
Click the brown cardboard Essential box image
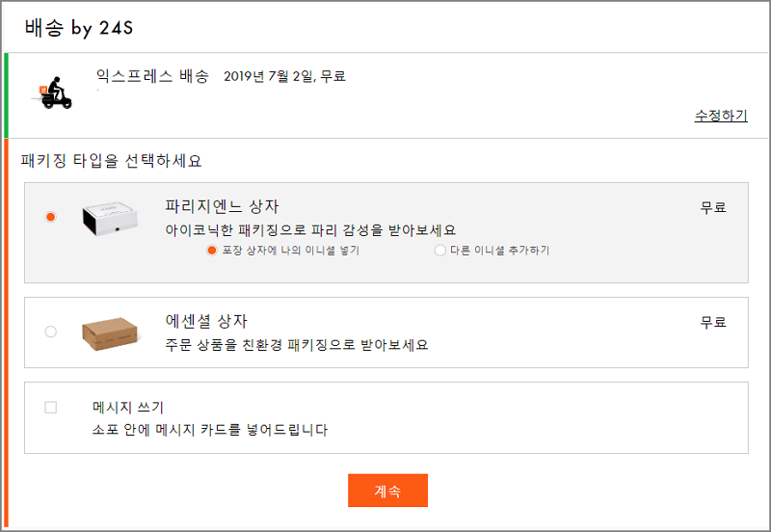click(110, 333)
